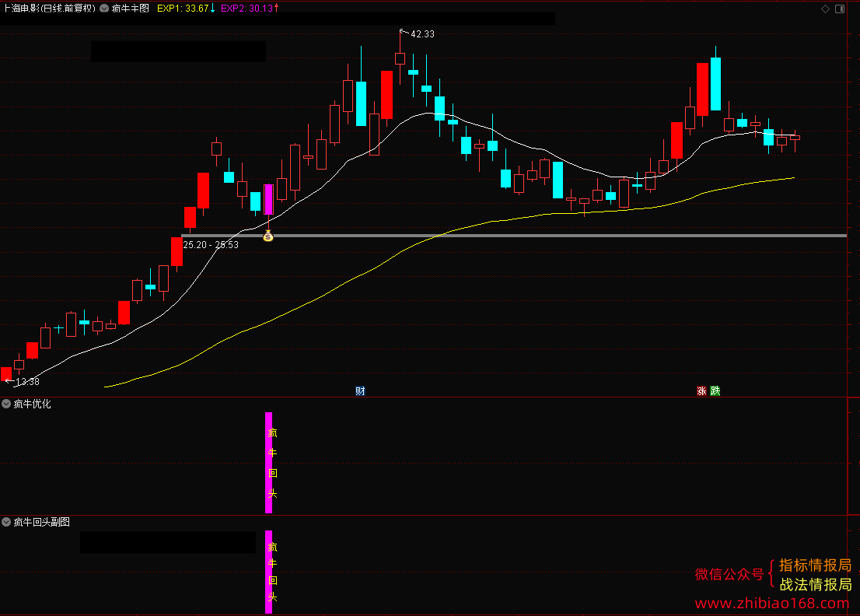Expand the 疯牛回头副图 indicator menu arrow
860x616 pixels.
[x=6, y=522]
